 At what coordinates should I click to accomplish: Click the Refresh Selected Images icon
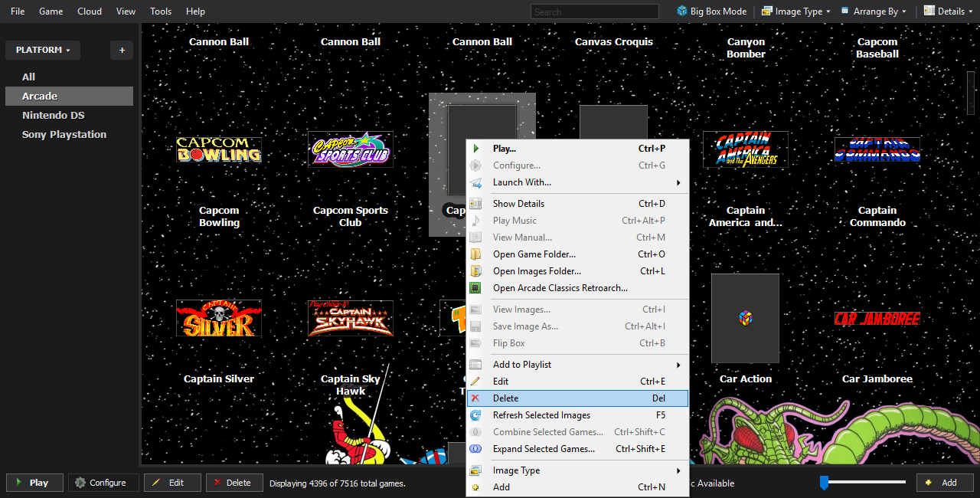coord(475,415)
